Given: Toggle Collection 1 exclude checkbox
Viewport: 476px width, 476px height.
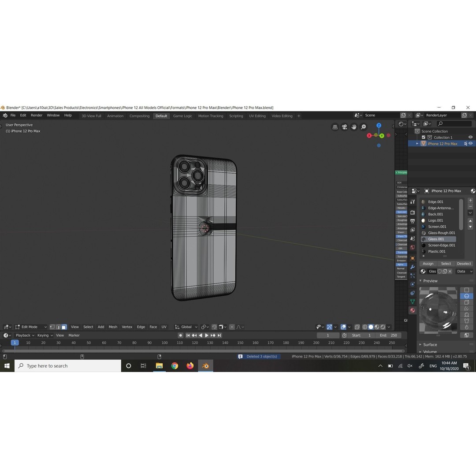Looking at the screenshot, I should point(424,137).
